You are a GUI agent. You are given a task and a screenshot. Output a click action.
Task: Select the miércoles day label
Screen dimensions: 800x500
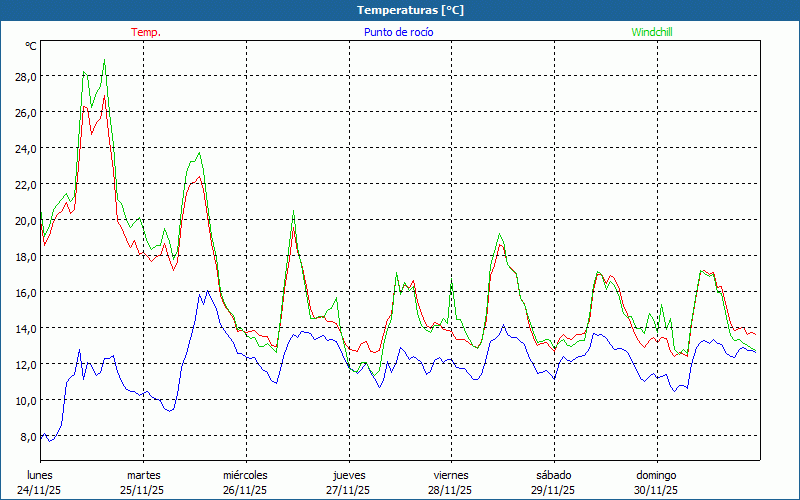(x=245, y=475)
